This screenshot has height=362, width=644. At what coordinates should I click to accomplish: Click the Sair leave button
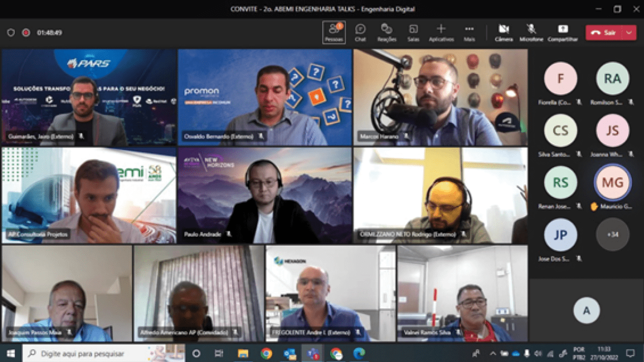[x=604, y=33]
